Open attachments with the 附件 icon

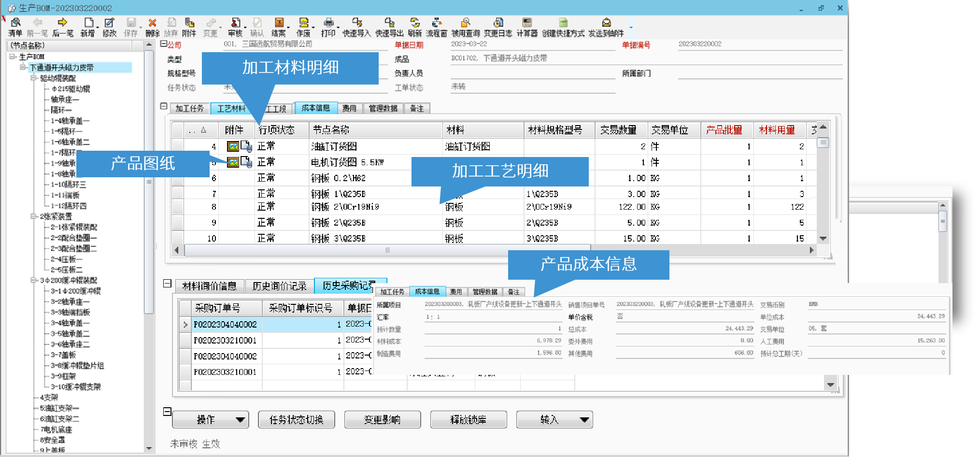click(189, 22)
